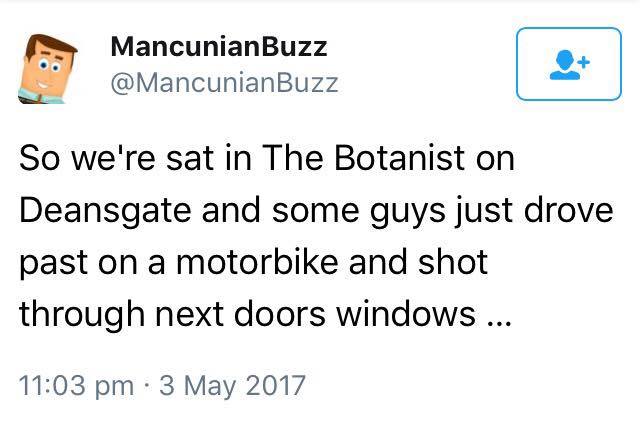Open the MancunianBuzz display name profile

pyautogui.click(x=219, y=47)
